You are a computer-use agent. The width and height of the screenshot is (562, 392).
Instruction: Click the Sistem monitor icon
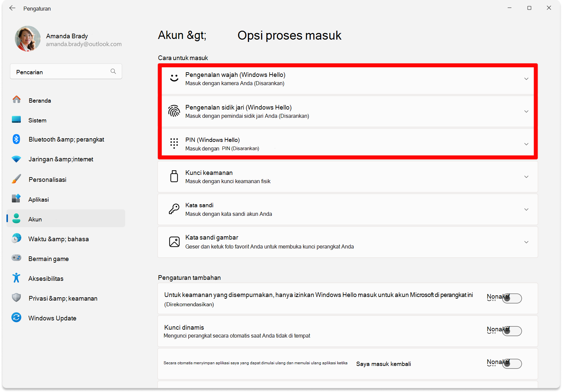pyautogui.click(x=16, y=120)
